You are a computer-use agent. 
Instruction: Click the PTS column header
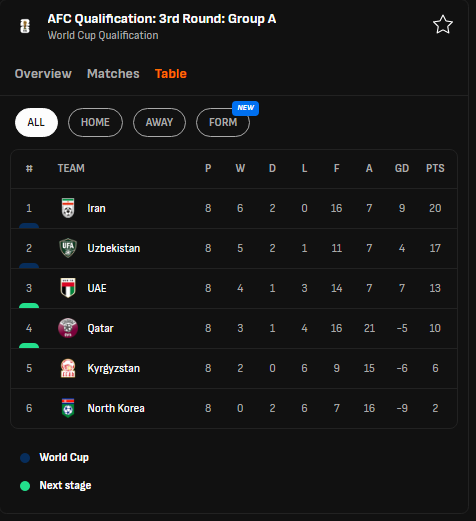pyautogui.click(x=435, y=168)
